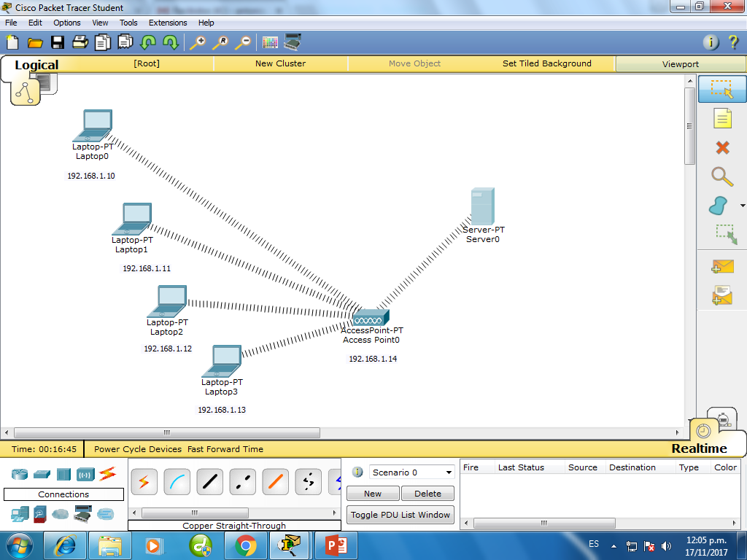
Task: Select Hubs device category
Action: click(x=64, y=474)
